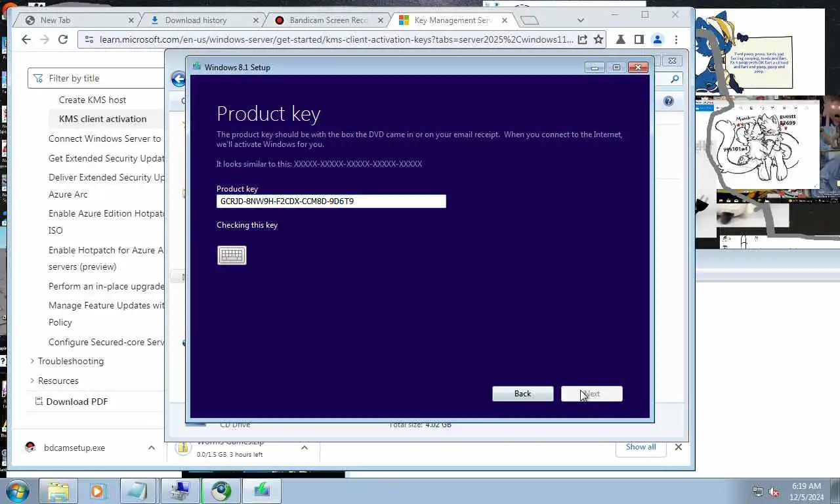Open Windows Explorer from taskbar

tap(58, 491)
